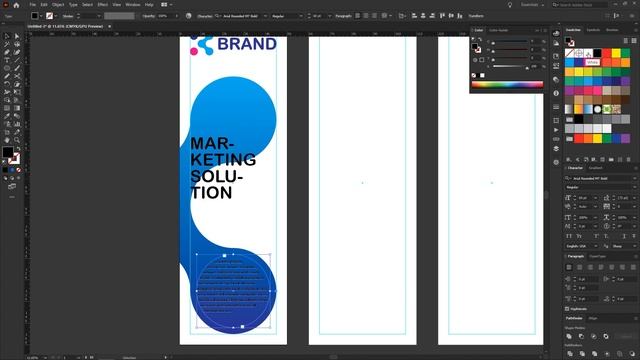Open the font family dropdown in control bar
The image size is (640, 360).
[265, 16]
